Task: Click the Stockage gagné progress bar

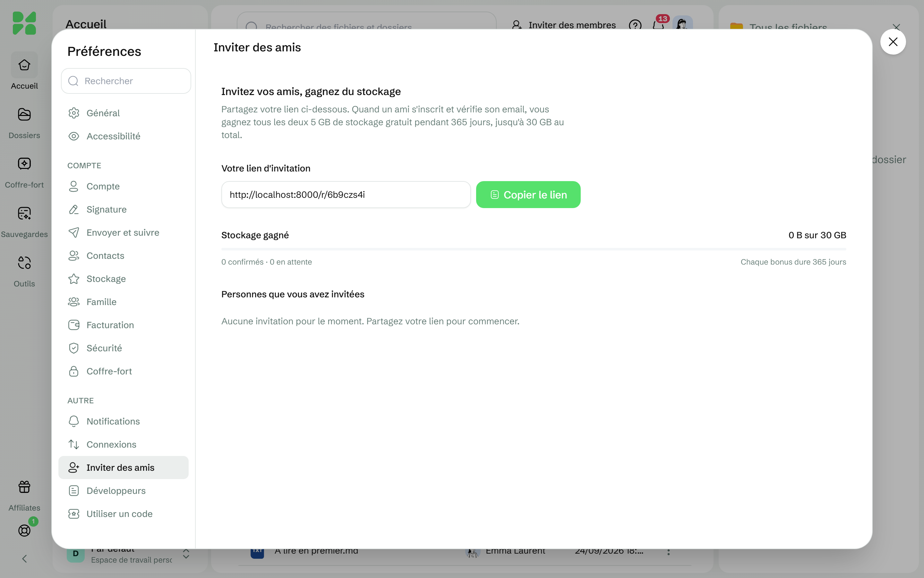Action: click(534, 249)
